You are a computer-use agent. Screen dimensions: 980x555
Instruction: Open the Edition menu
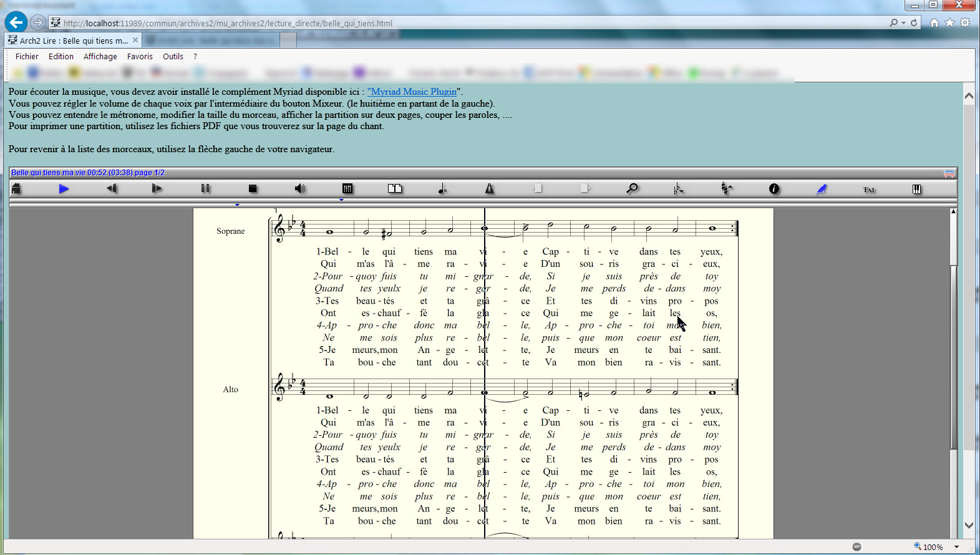(61, 56)
